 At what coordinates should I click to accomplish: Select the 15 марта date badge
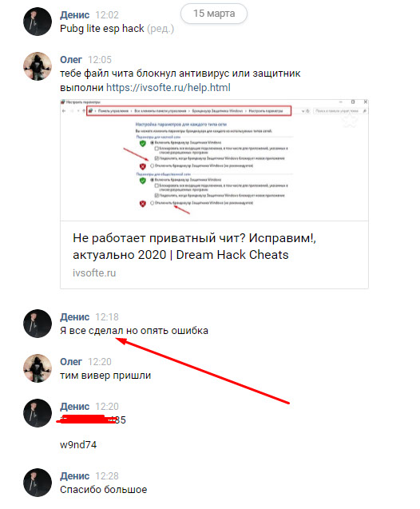[x=214, y=14]
